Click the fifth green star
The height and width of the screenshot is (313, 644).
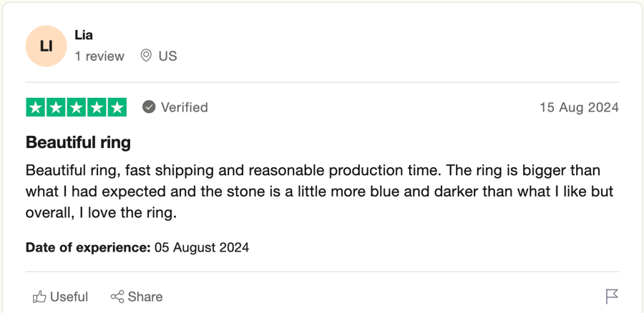[117, 107]
